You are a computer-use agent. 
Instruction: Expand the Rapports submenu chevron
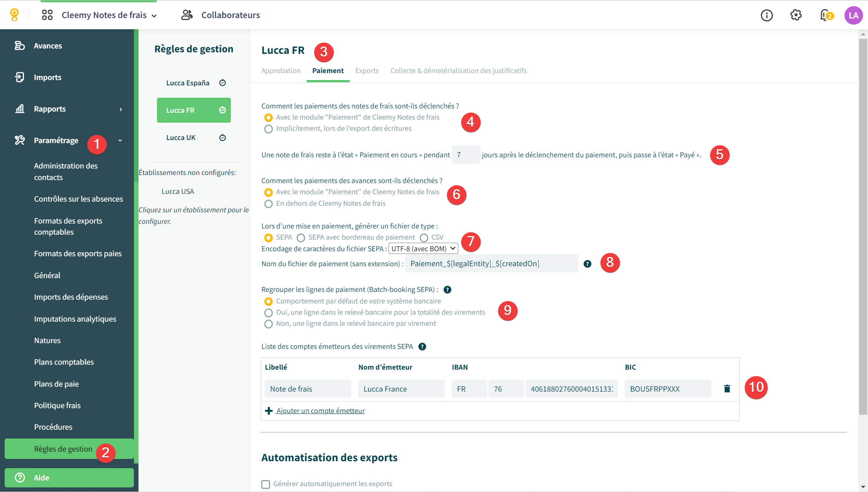point(121,109)
